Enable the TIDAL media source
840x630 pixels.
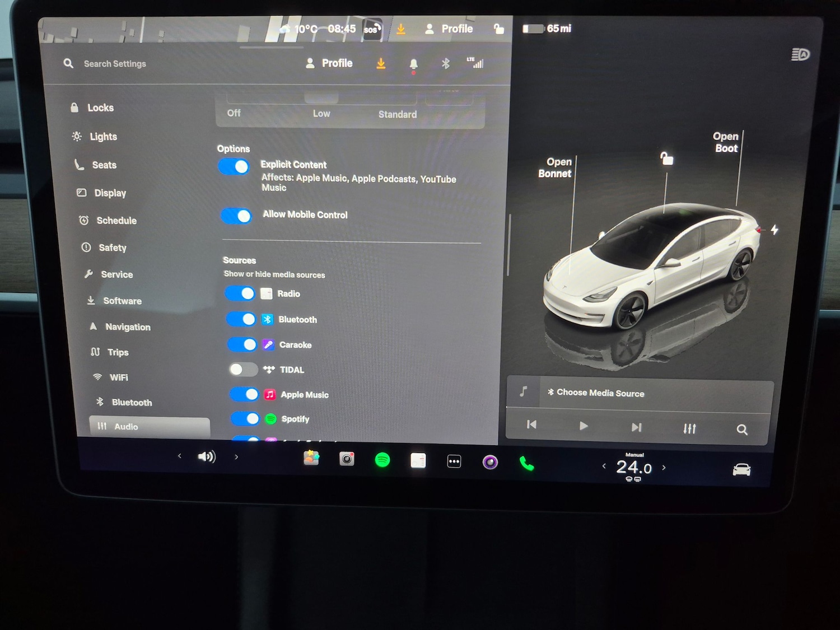click(x=242, y=370)
